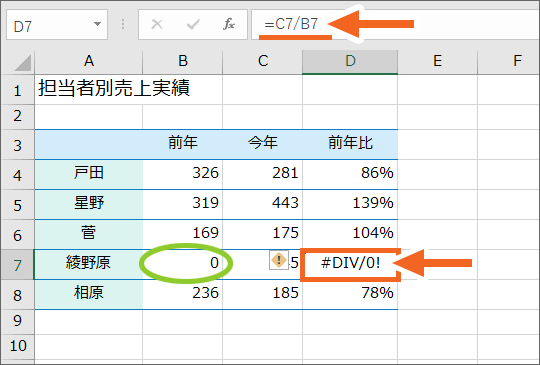Click the error warning indicator icon
This screenshot has height=365, width=540.
(279, 260)
